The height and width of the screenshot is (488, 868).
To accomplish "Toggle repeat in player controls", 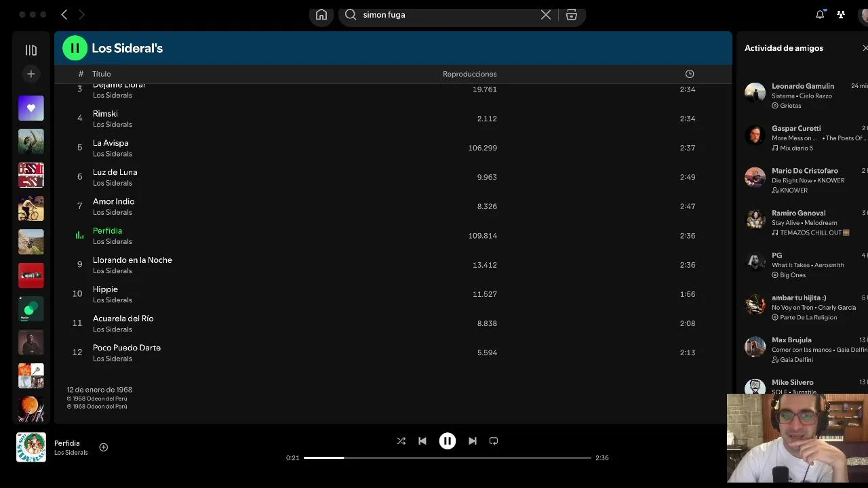I will (x=494, y=441).
